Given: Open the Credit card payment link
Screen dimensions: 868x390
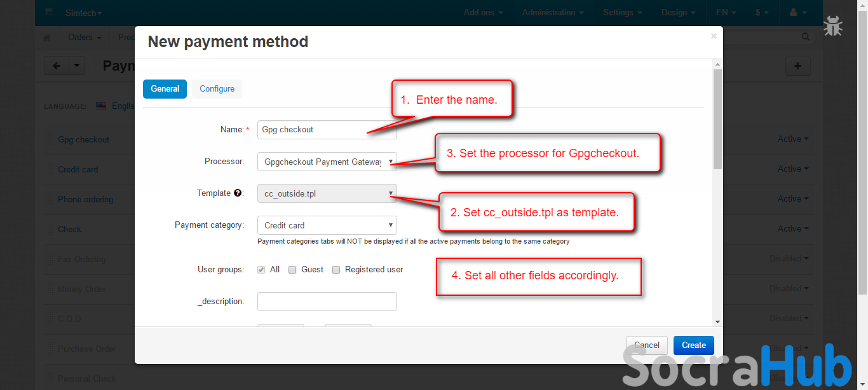Looking at the screenshot, I should click(x=78, y=169).
